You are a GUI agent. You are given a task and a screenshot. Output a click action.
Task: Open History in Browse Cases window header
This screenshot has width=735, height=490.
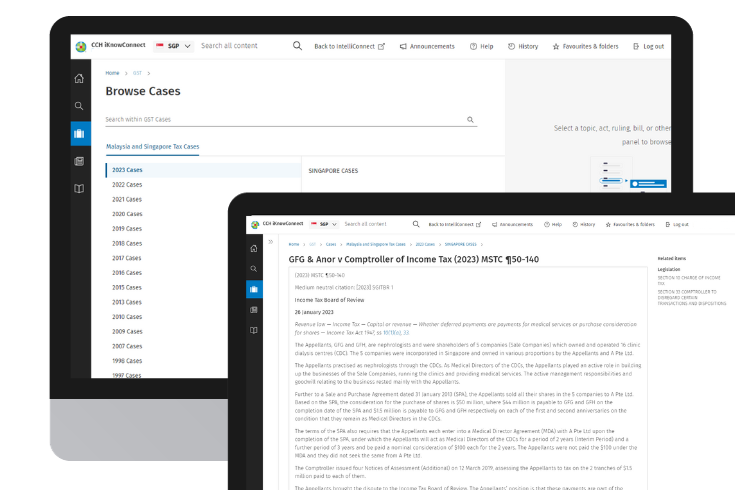point(523,46)
